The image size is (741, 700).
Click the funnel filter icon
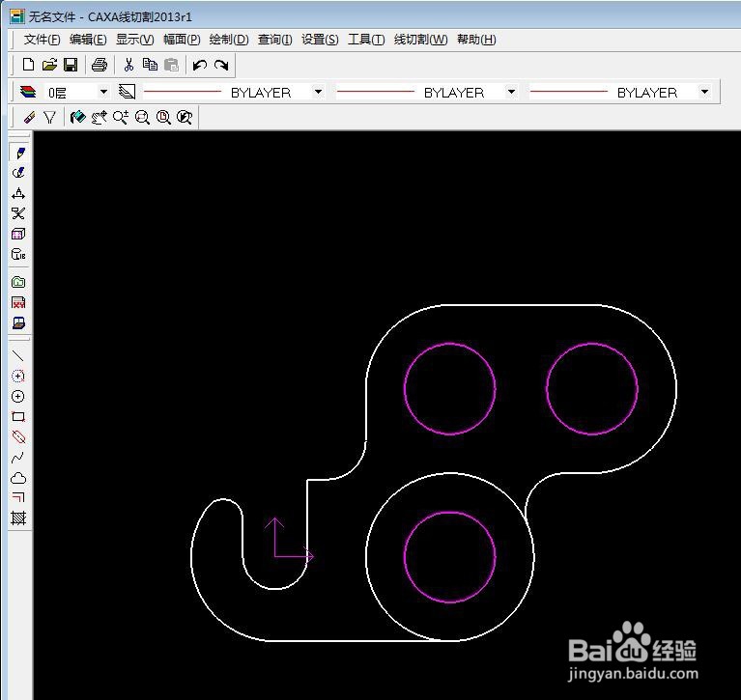[x=49, y=117]
